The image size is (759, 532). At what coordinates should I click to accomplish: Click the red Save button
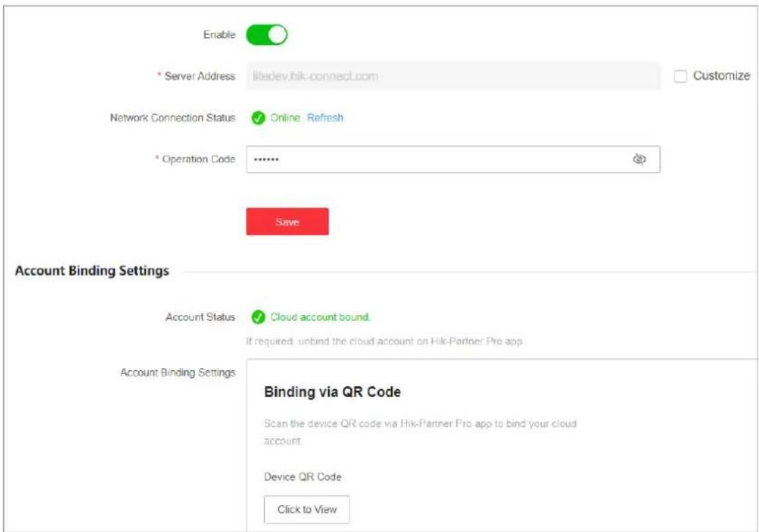point(287,222)
